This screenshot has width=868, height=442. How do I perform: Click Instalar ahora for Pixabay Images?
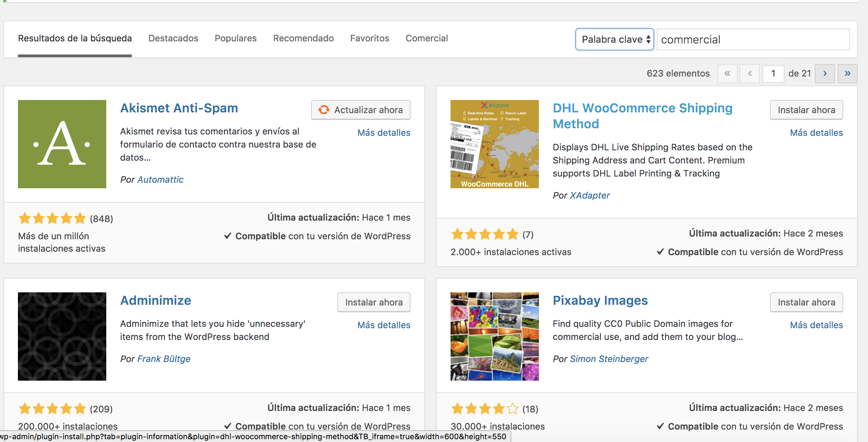coord(807,302)
